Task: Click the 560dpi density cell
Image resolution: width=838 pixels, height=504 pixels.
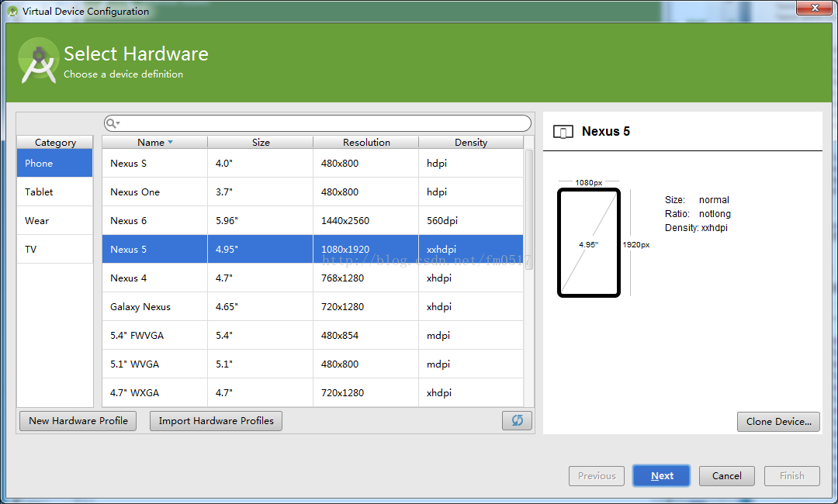Action: click(471, 220)
